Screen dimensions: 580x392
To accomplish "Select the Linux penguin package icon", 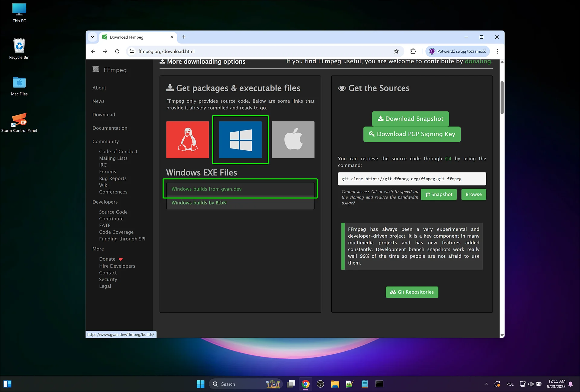I will 187,140.
